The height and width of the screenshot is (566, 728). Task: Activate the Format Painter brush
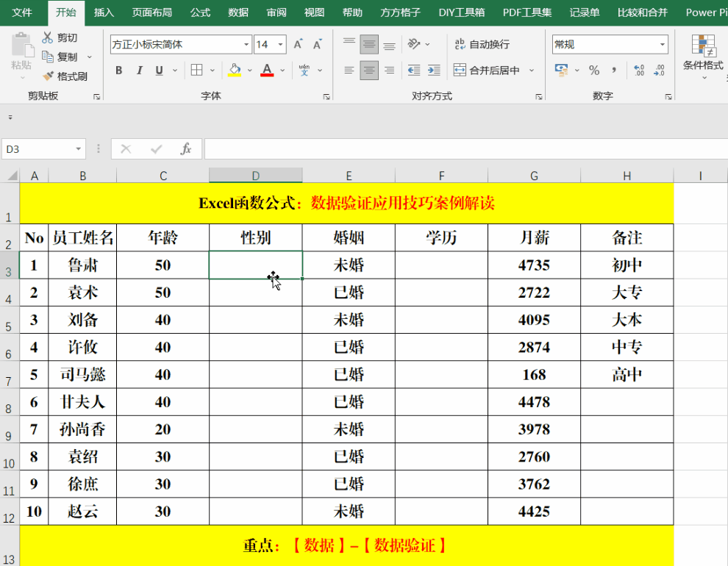[47, 76]
